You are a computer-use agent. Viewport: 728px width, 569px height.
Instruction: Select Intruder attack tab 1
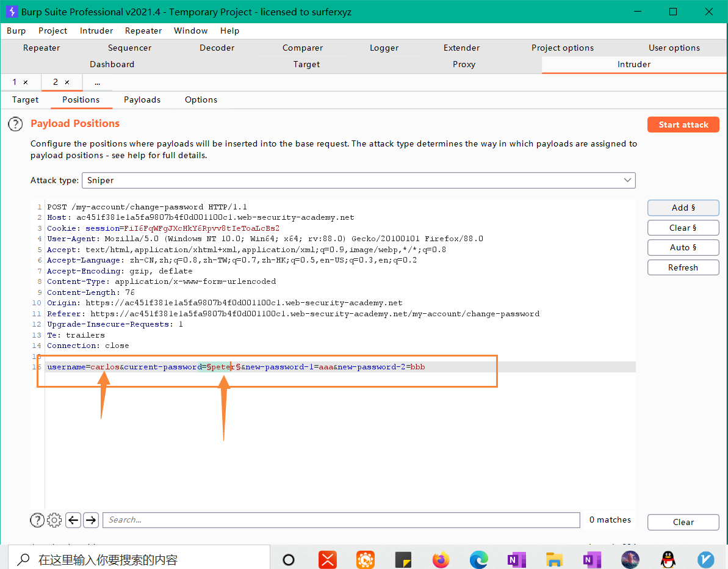(15, 82)
